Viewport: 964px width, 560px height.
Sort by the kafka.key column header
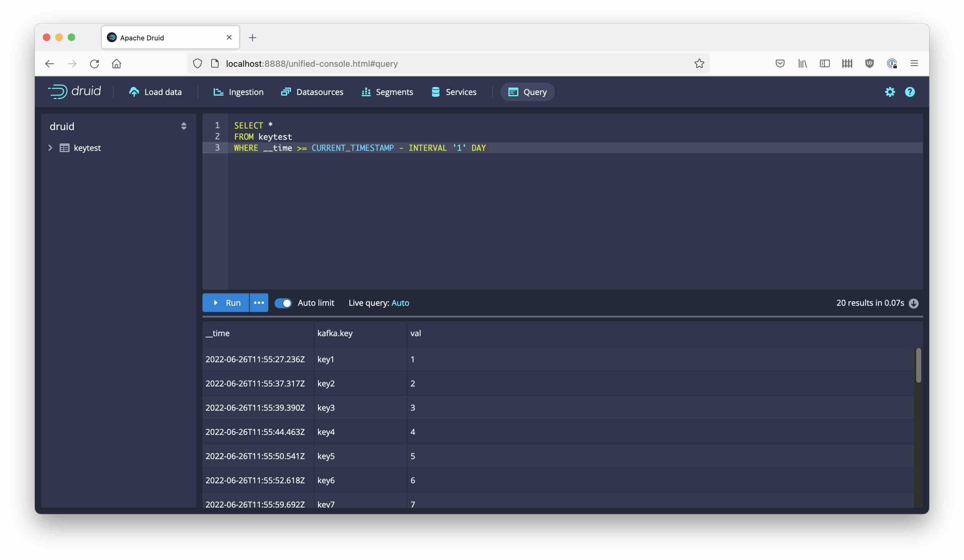coord(335,333)
